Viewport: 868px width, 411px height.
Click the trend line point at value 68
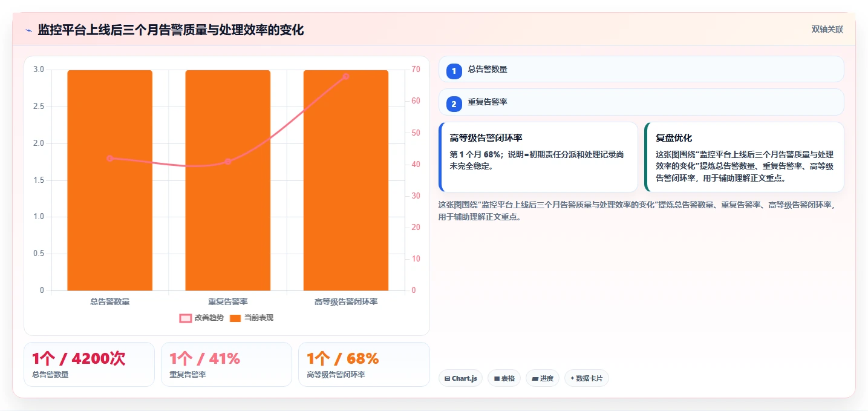point(346,76)
